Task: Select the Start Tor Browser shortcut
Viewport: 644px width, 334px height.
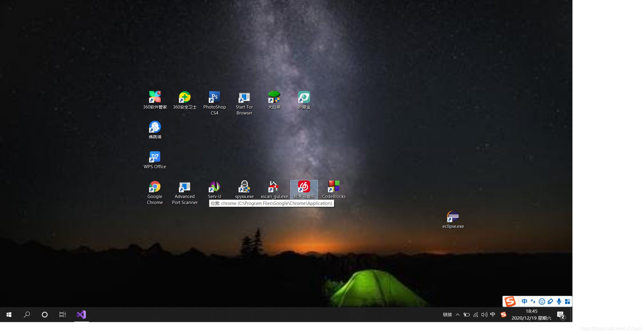Action: [244, 98]
